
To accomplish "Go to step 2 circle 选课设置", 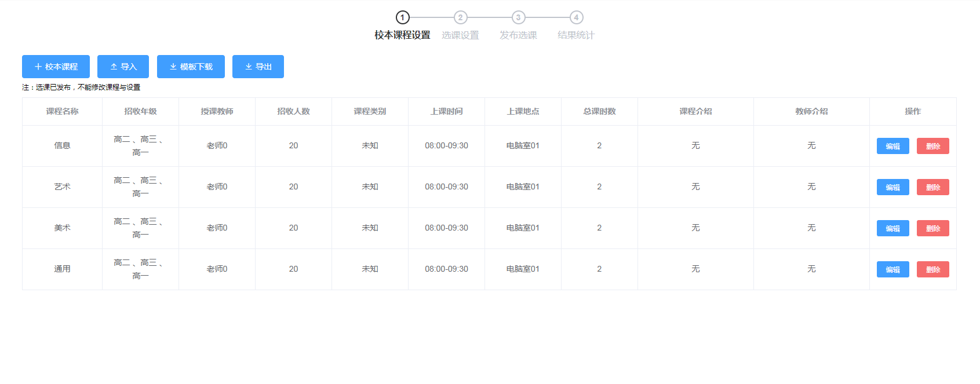I will (460, 17).
